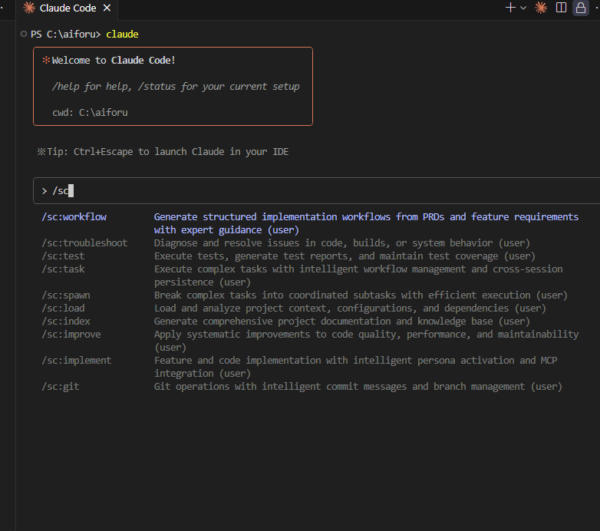This screenshot has height=531, width=600.
Task: Select the /sc:index command
Action: 66,321
